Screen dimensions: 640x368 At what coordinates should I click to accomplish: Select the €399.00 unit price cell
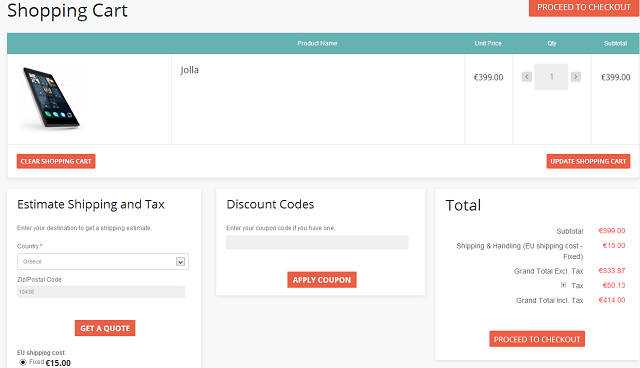(488, 77)
